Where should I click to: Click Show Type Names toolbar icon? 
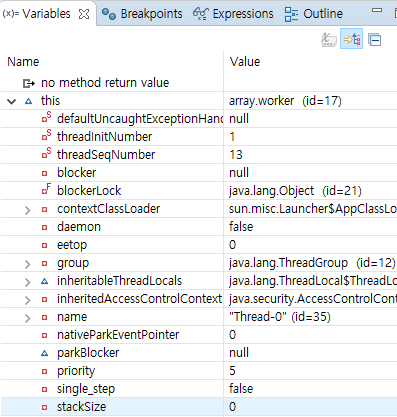click(x=329, y=40)
